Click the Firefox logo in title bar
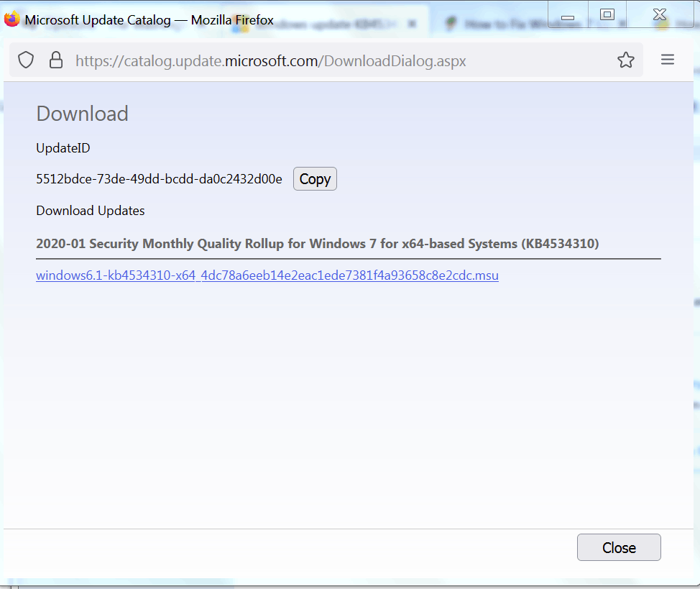Screen dimensions: 700x589 tap(11, 19)
